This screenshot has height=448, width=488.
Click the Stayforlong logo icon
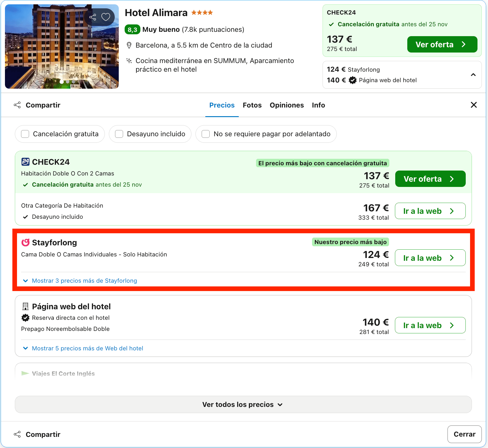25,243
